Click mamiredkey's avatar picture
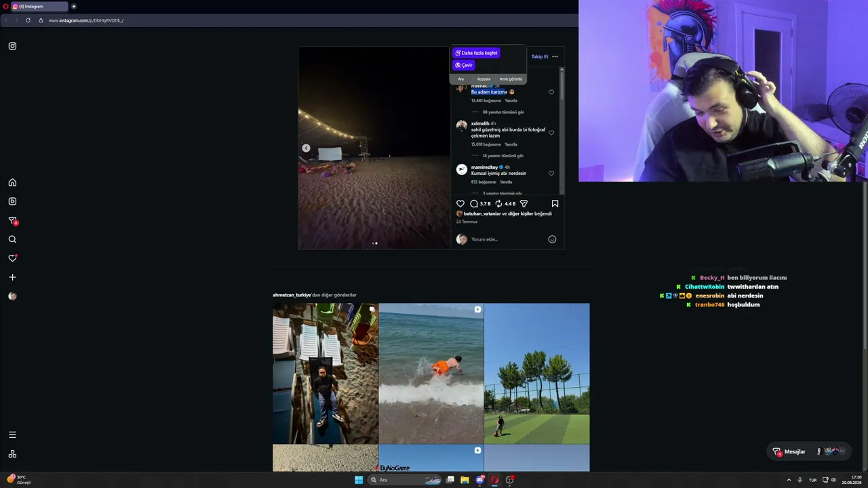 click(462, 169)
